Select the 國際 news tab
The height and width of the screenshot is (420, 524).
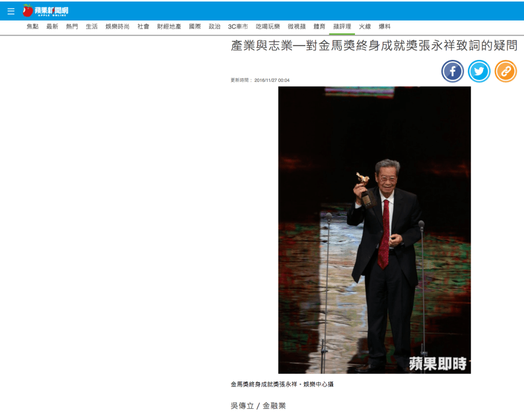[x=195, y=27]
